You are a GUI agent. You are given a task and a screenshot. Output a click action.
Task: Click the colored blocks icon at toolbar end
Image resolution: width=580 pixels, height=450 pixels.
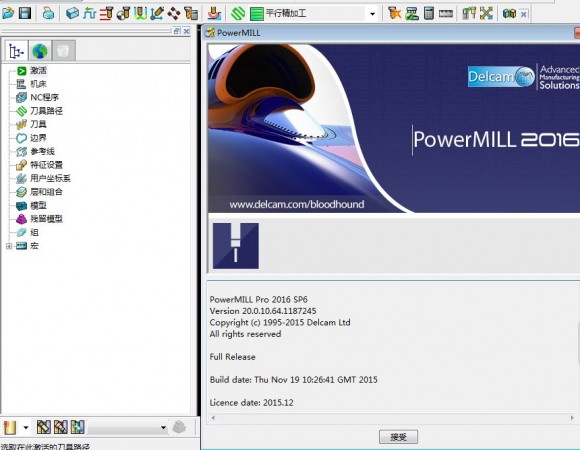tap(509, 14)
